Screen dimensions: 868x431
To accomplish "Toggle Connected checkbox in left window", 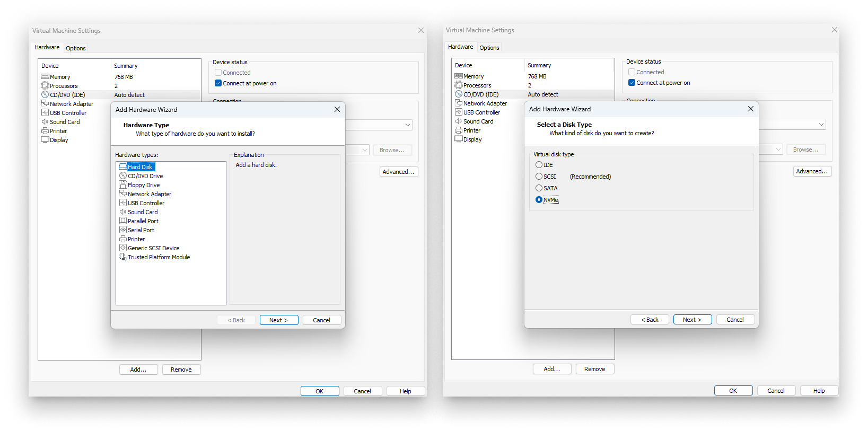I will (x=218, y=73).
